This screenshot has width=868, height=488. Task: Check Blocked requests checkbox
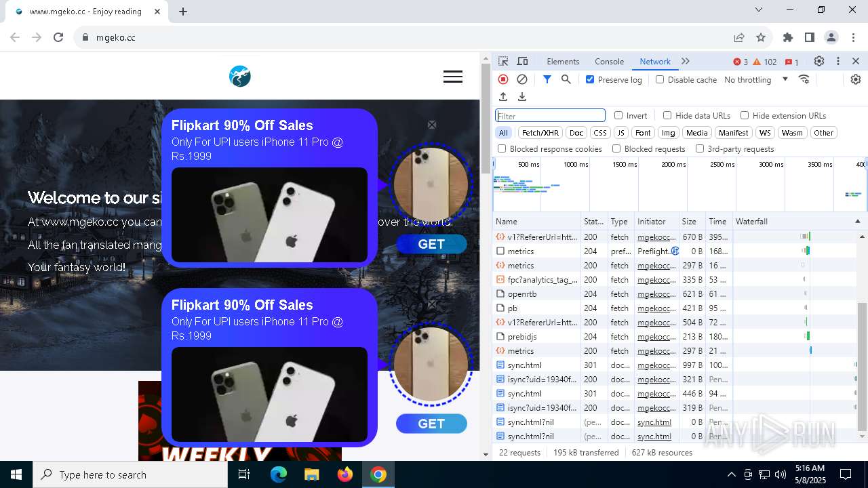(x=616, y=148)
